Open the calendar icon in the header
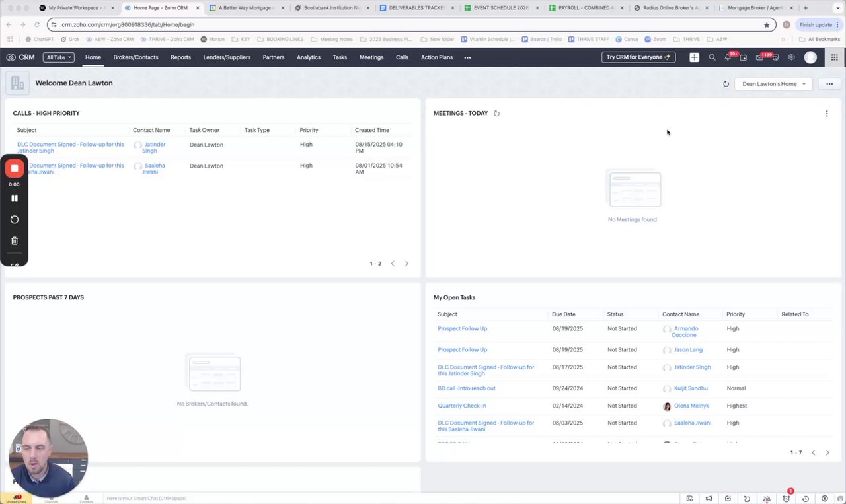Viewport: 846px width, 504px height. click(744, 57)
